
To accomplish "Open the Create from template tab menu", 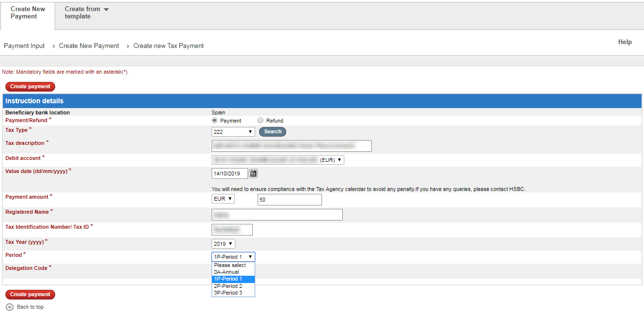I will point(87,13).
